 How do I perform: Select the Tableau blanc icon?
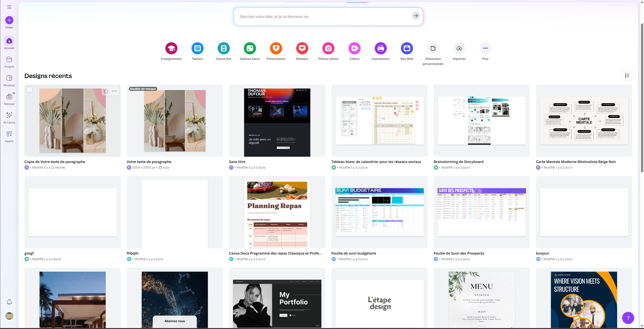tap(250, 48)
